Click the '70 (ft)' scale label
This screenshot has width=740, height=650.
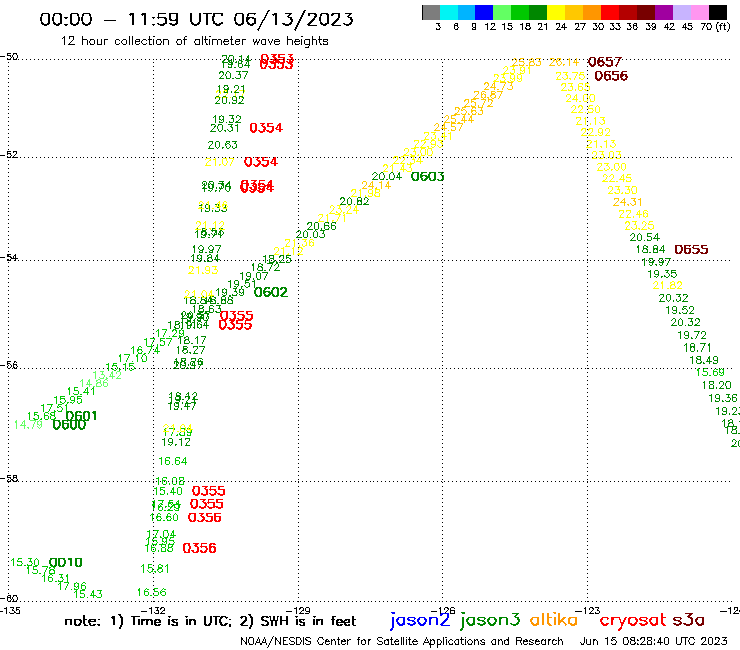715,26
